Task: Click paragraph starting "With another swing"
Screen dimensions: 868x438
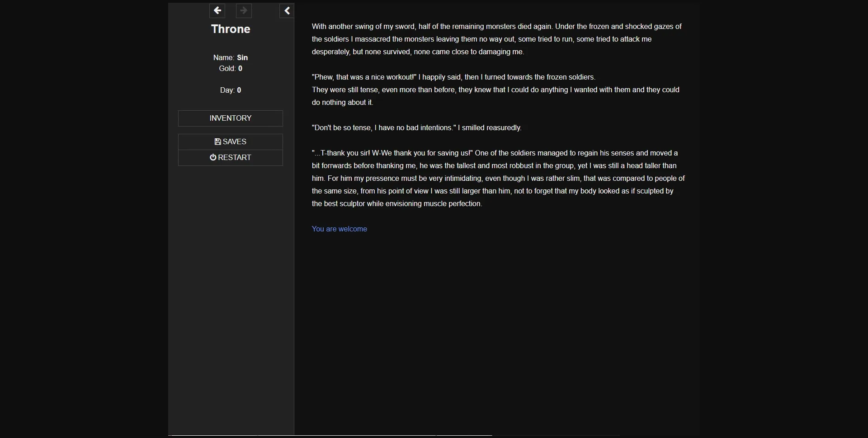Action: 496,39
